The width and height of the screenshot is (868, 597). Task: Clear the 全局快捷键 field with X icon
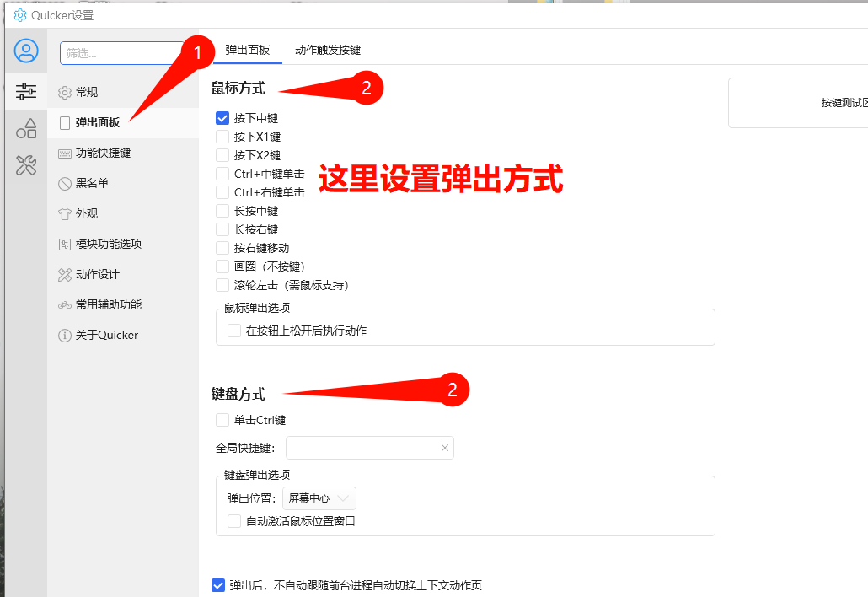click(x=444, y=448)
